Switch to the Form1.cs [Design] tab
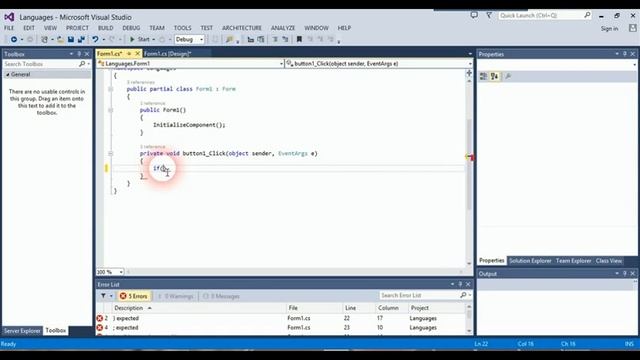Viewport: 640px width, 360px height. (x=167, y=54)
